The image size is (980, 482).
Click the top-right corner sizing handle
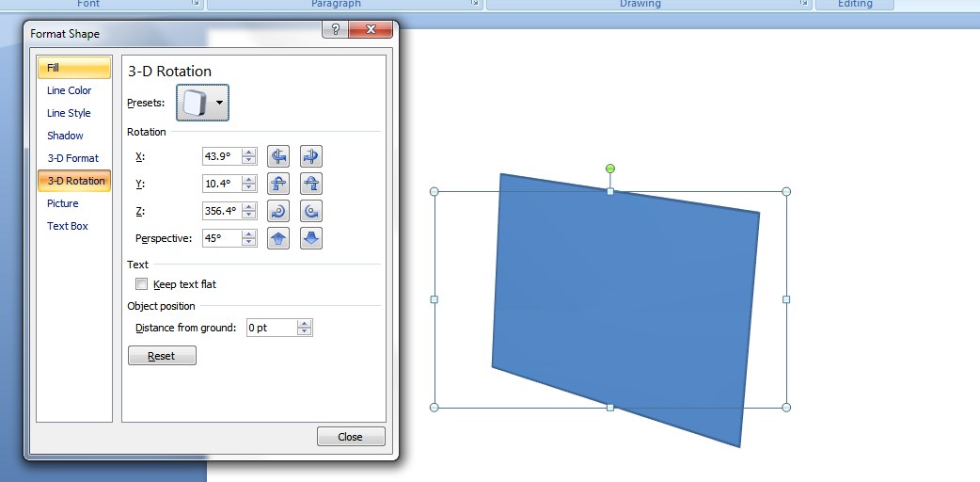pyautogui.click(x=786, y=191)
